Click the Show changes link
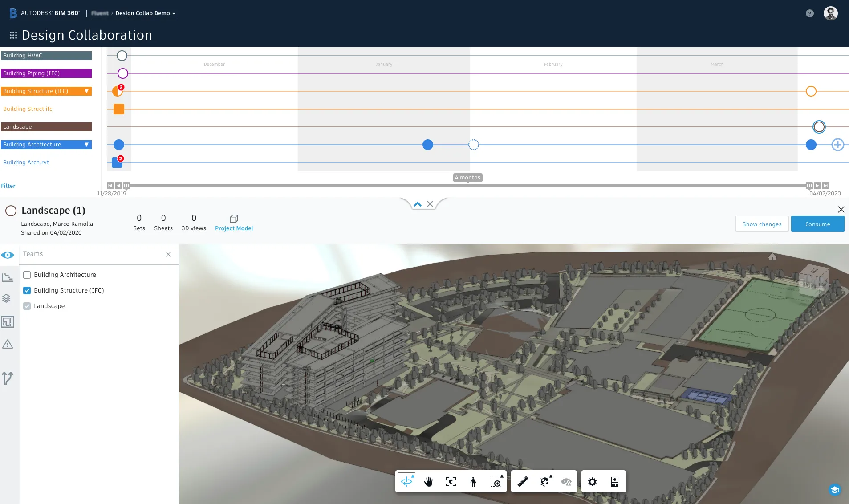 (762, 224)
